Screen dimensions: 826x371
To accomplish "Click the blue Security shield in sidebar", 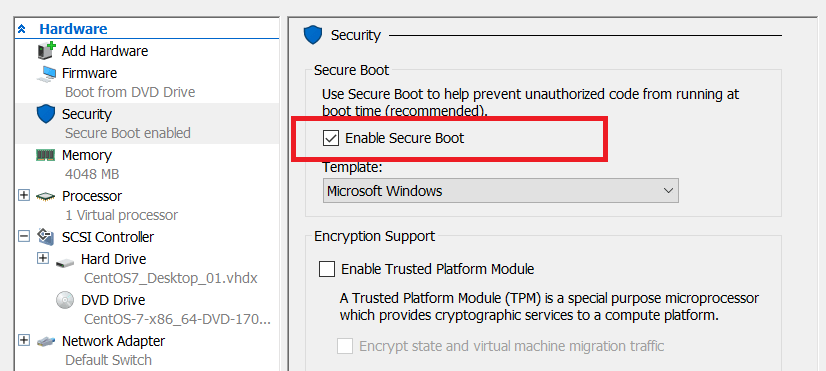I will tap(46, 114).
